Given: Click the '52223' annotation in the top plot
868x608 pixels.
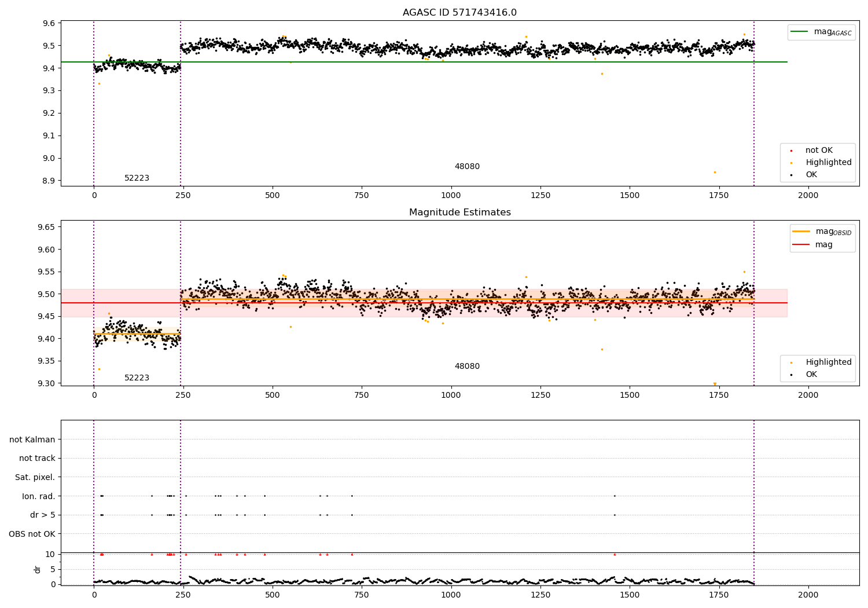Looking at the screenshot, I should pos(137,178).
